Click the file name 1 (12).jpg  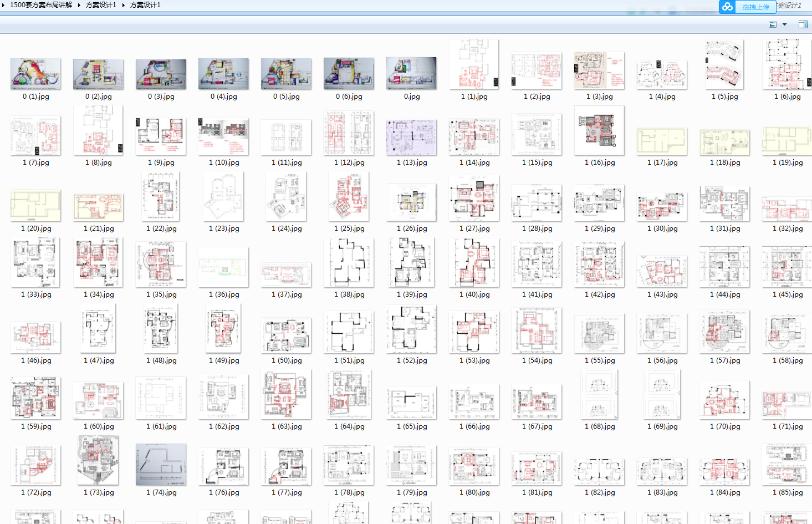pos(349,162)
